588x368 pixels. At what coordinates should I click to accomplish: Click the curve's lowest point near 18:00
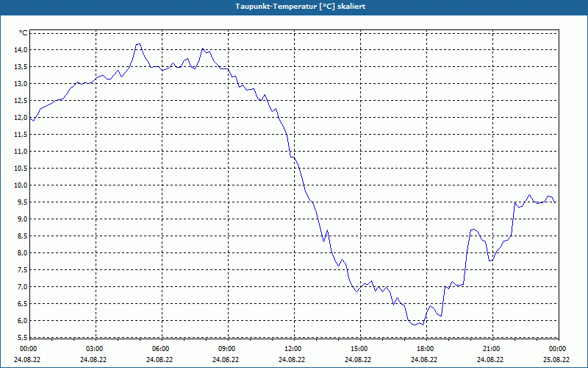[x=423, y=325]
